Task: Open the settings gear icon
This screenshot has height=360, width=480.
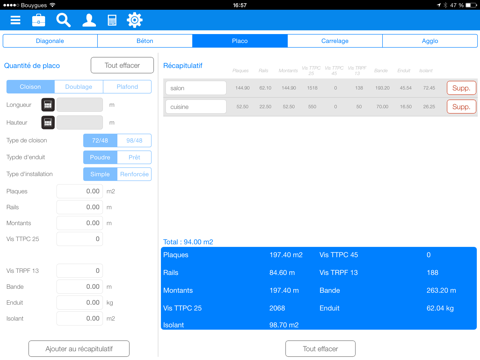Action: click(135, 20)
